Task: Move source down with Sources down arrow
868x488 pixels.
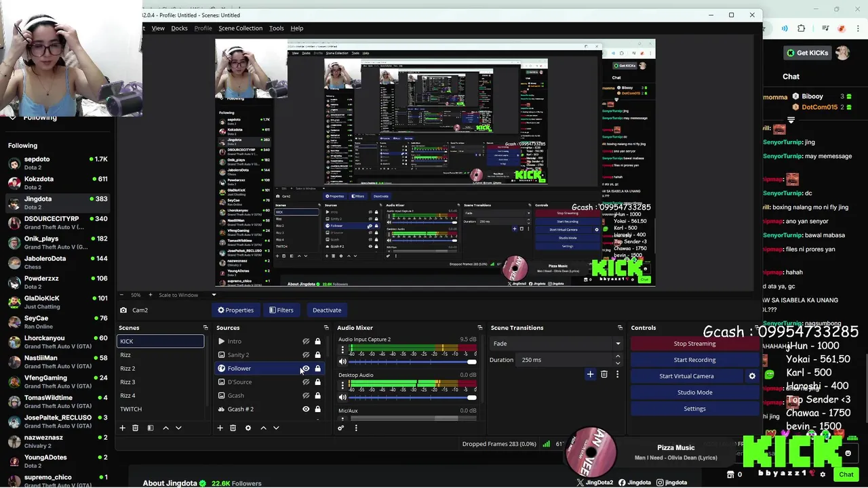Action: (276, 428)
